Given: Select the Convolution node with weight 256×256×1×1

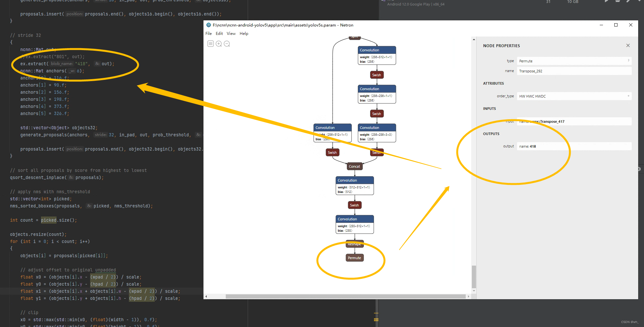Looking at the screenshot, I should point(377,94).
